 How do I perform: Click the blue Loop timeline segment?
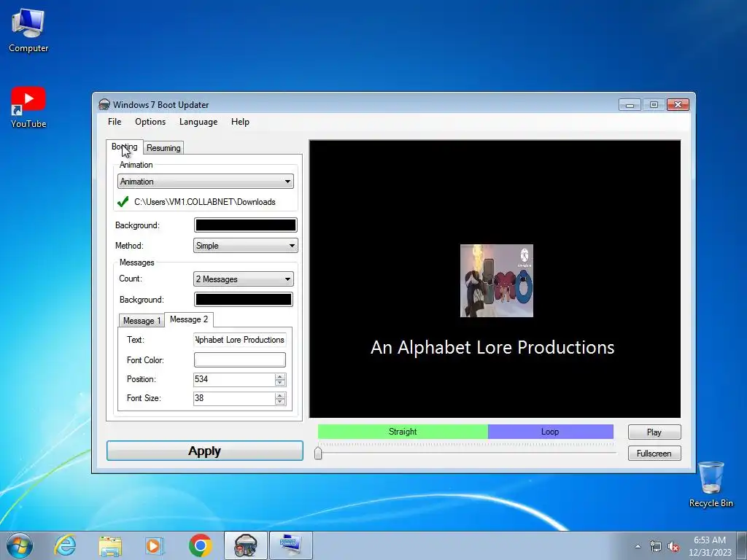550,432
